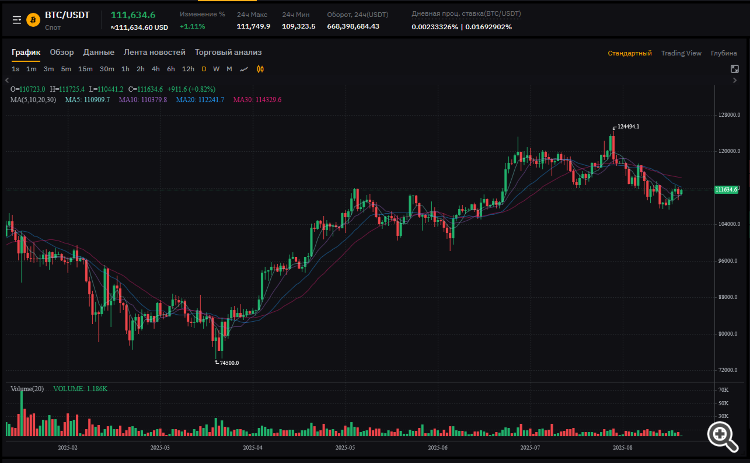Switch chart mode to Trading View
Image resolution: width=750 pixels, height=463 pixels.
[680, 53]
